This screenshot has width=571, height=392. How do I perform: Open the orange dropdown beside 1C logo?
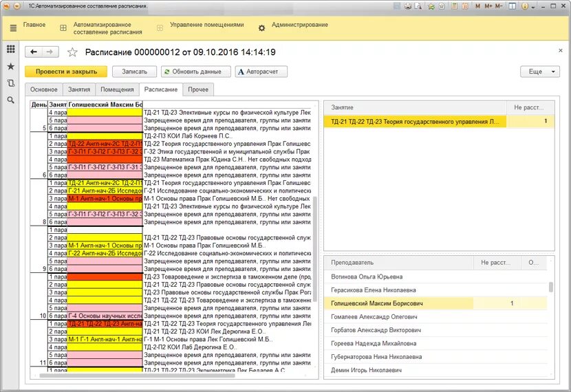(x=17, y=6)
